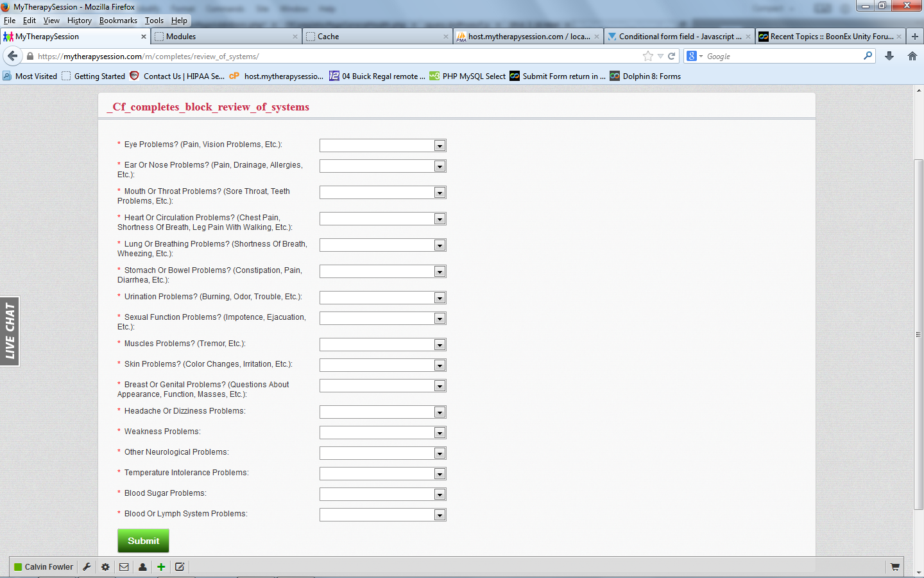The image size is (924, 578).
Task: Click the Calvin Fowler username link
Action: point(49,567)
